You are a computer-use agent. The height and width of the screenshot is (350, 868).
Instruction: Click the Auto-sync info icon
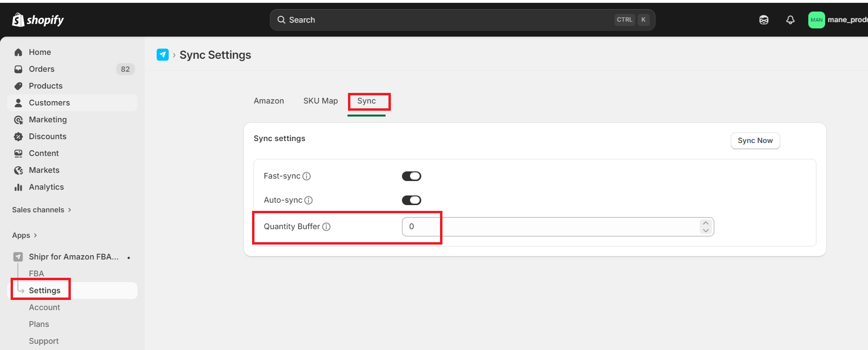point(308,200)
